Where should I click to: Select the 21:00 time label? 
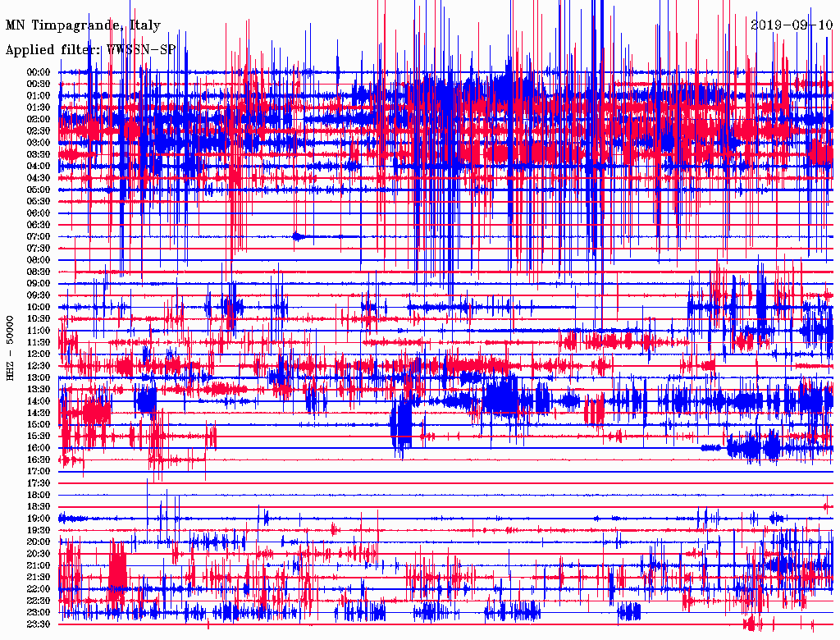(x=39, y=565)
